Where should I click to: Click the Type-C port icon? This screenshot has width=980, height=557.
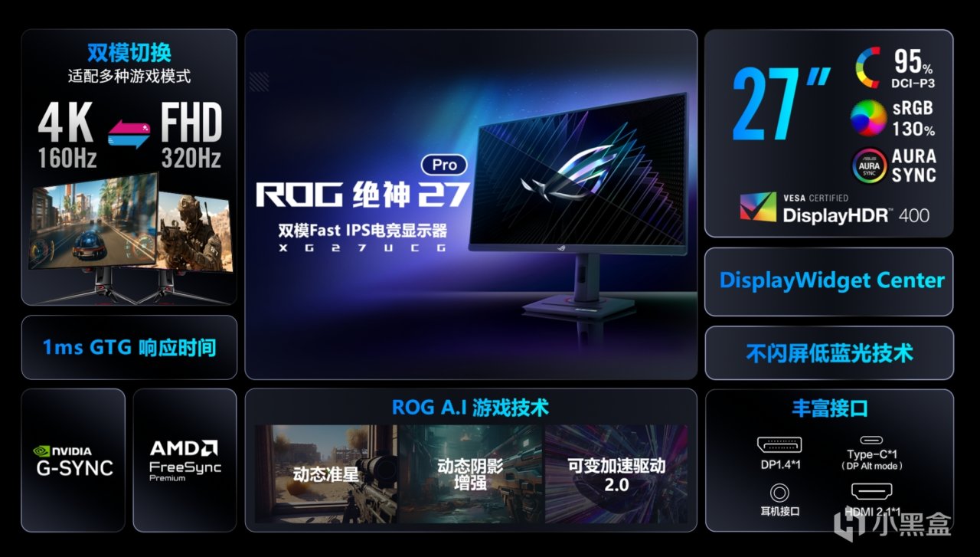871,441
